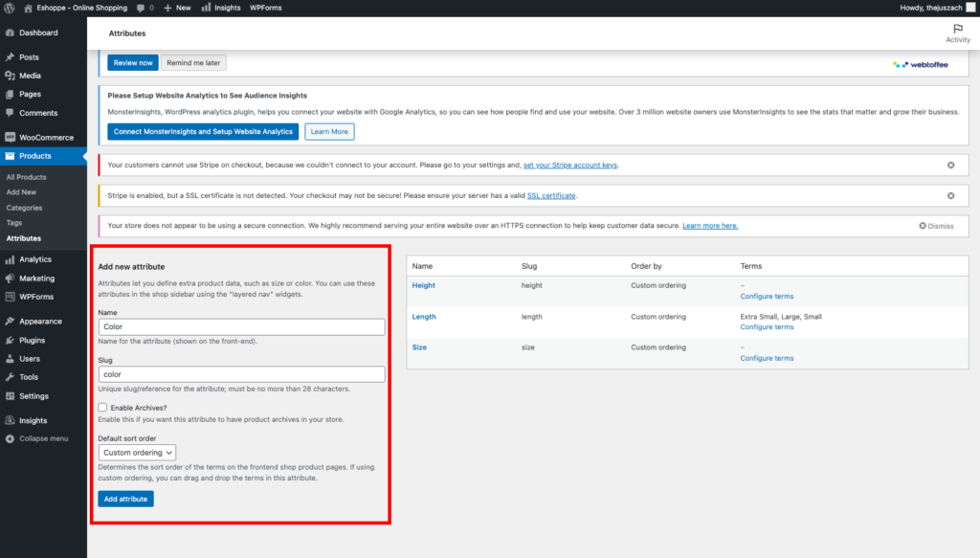Viewport: 980px width, 558px height.
Task: Click the Learn More button
Action: [329, 132]
